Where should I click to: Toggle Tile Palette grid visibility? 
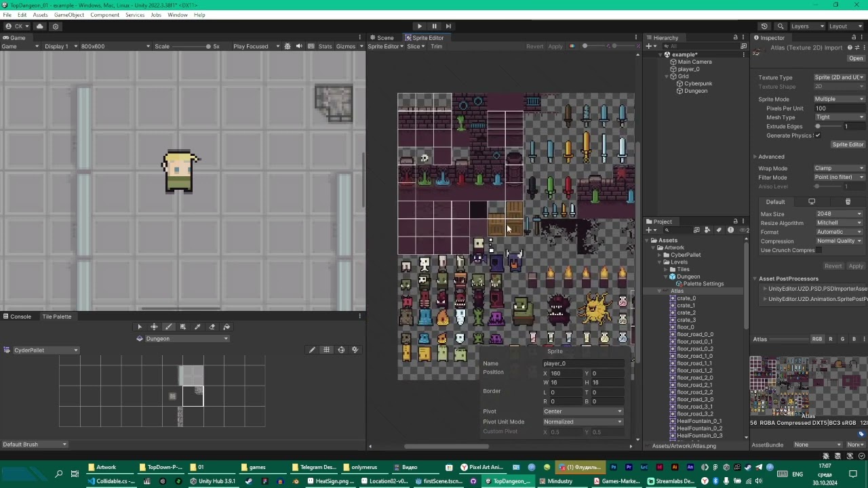click(326, 350)
